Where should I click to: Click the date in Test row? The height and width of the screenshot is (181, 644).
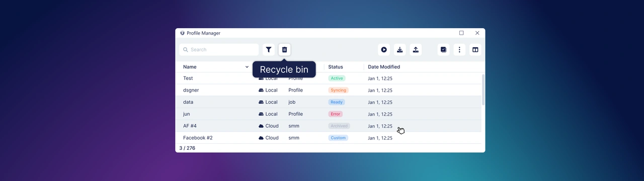click(380, 78)
